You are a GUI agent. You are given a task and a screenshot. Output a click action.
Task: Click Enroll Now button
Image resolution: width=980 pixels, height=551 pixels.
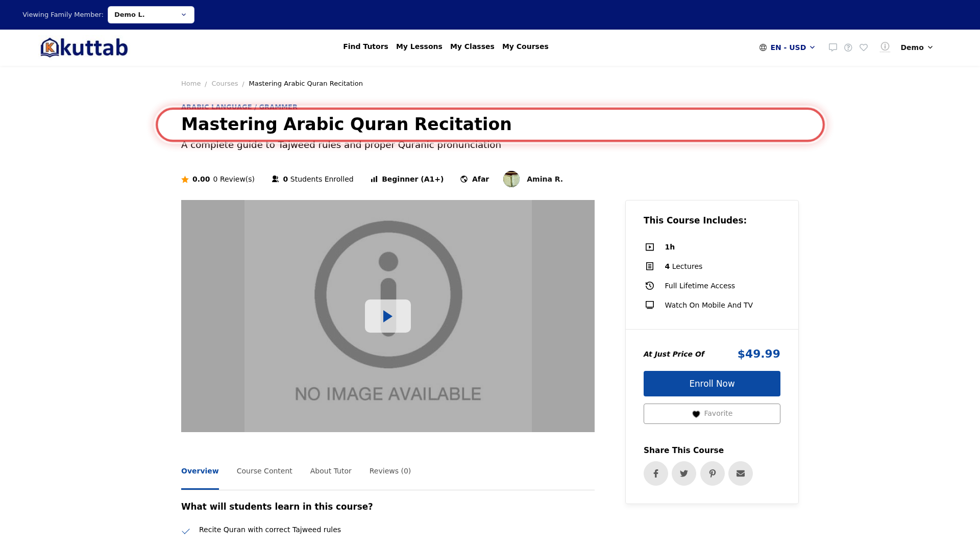click(x=712, y=384)
